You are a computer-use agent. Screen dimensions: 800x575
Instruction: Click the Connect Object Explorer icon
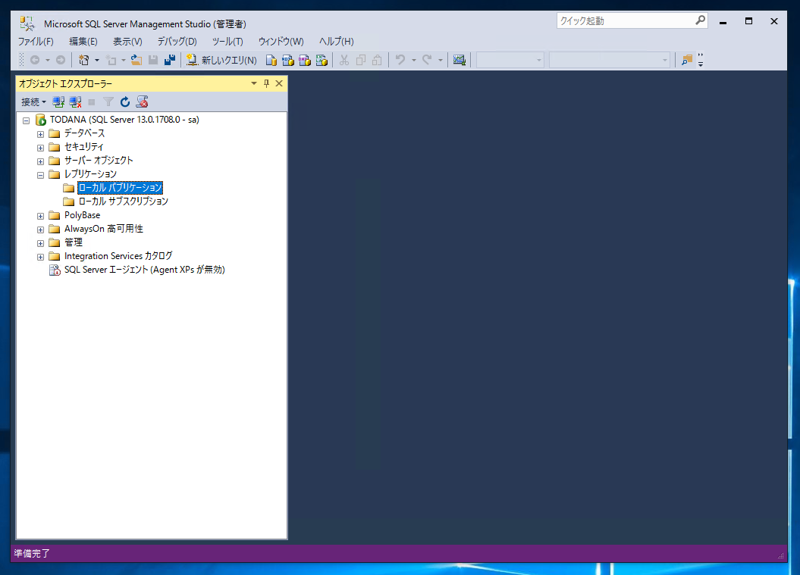click(x=59, y=102)
